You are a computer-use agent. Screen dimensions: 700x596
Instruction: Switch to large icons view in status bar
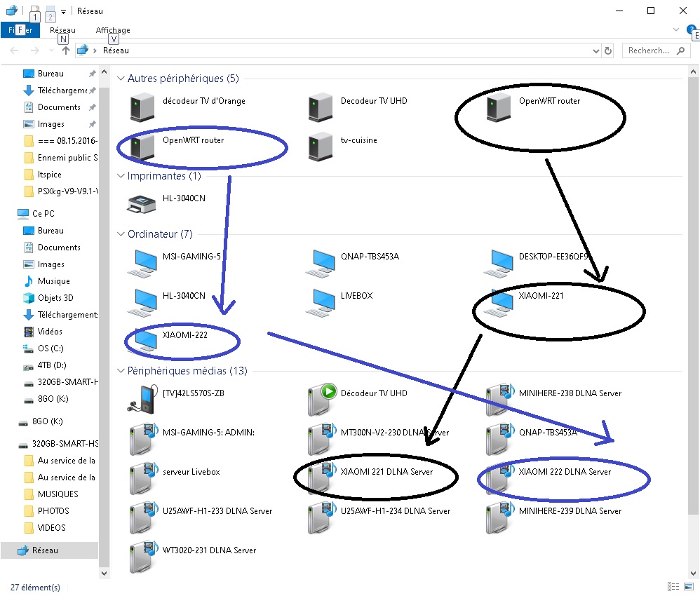pyautogui.click(x=687, y=587)
